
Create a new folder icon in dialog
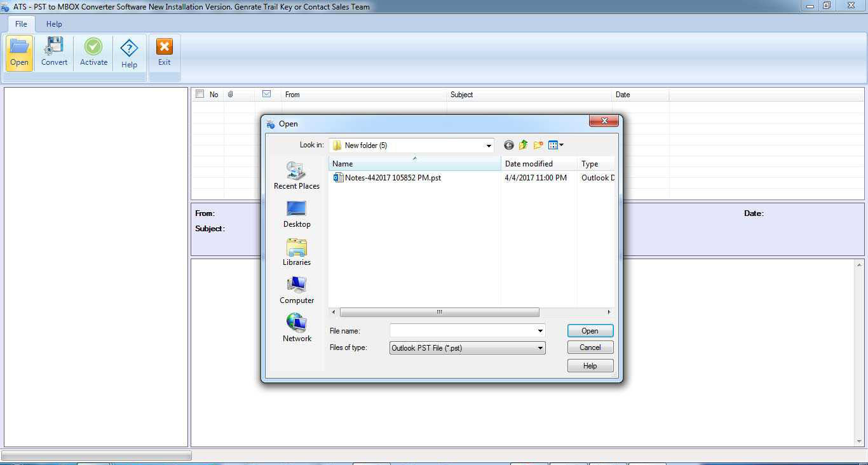(538, 145)
